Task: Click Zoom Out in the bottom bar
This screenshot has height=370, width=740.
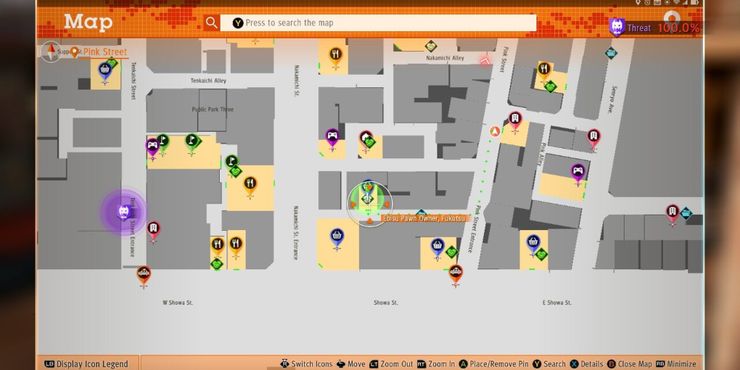Action: coord(391,364)
